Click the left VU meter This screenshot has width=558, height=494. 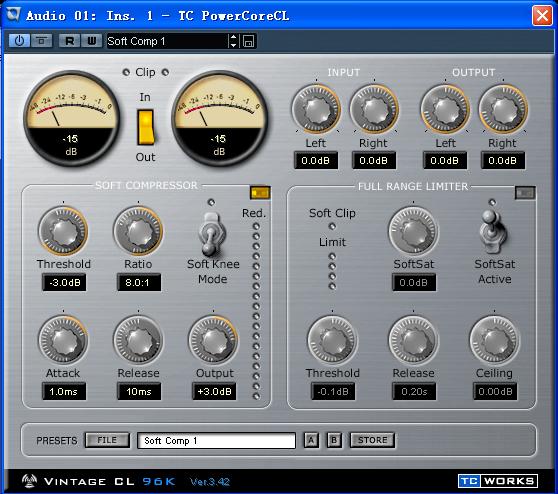pos(71,118)
